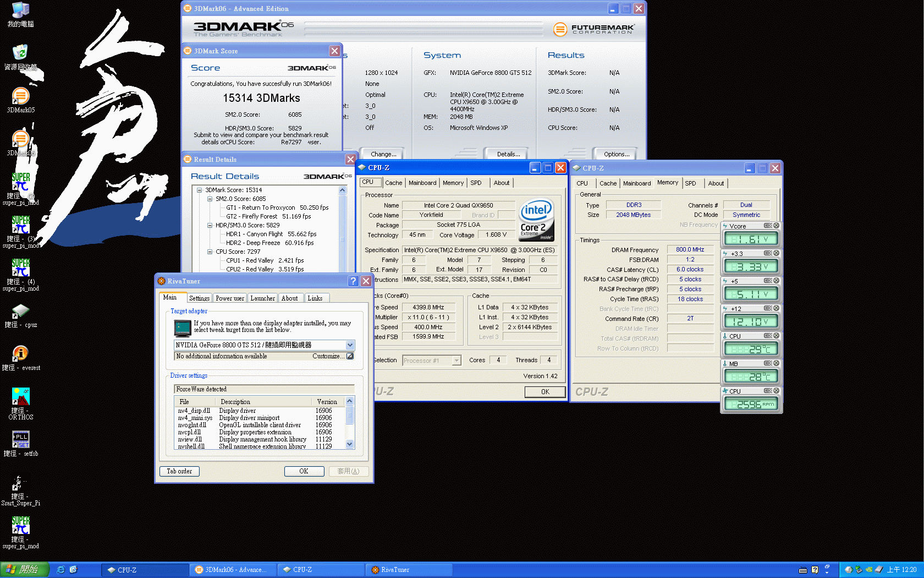Image resolution: width=924 pixels, height=578 pixels.
Task: Select the (4) super_pi_mod shortcut icon
Action: click(x=20, y=274)
